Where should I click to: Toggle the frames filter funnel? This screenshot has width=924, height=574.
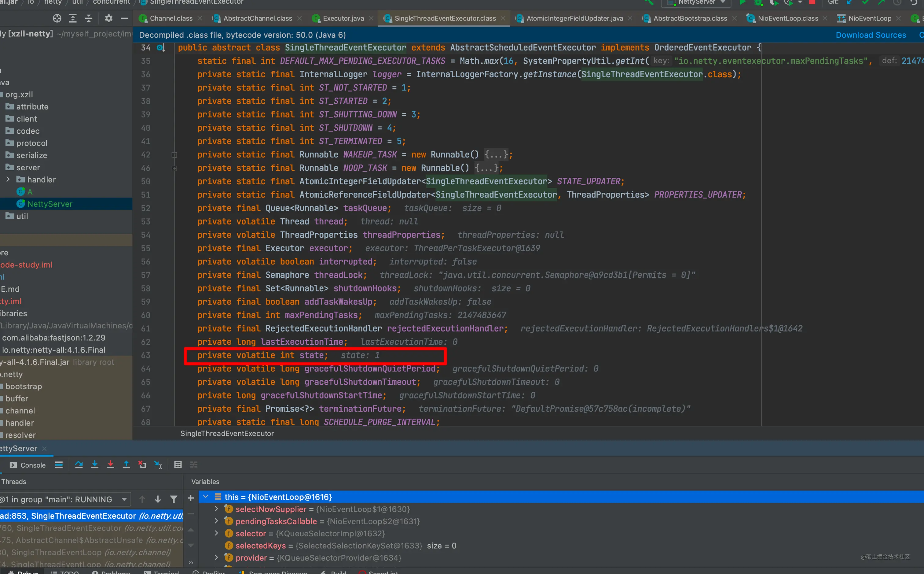174,499
